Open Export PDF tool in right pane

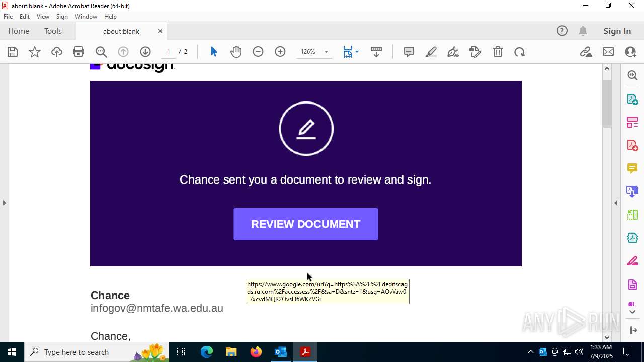click(632, 99)
